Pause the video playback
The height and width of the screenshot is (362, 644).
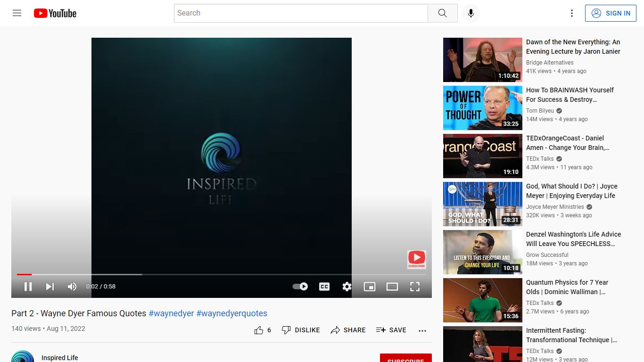(28, 287)
